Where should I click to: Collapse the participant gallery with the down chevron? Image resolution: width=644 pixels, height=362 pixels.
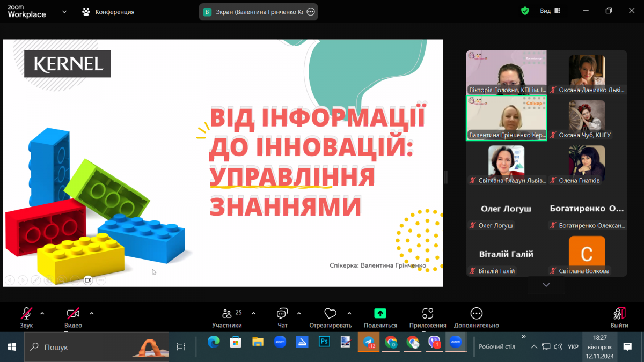point(546,284)
